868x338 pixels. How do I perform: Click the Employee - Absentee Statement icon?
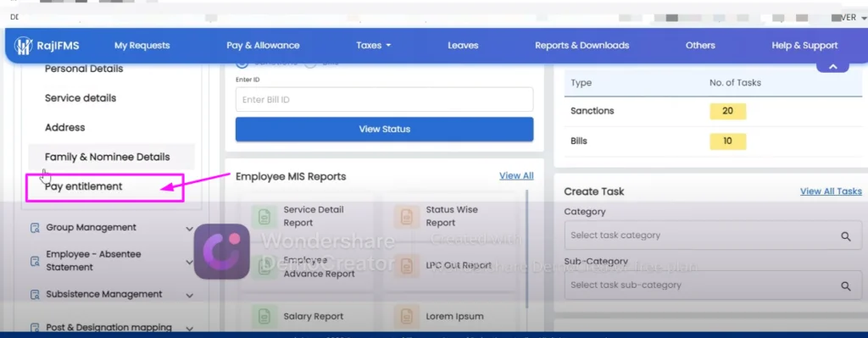coord(36,261)
